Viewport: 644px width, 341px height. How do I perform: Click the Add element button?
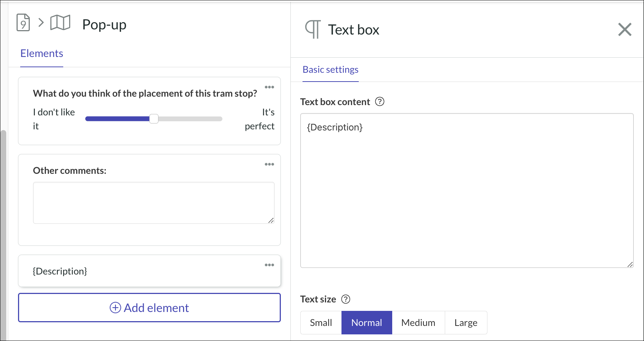point(149,308)
